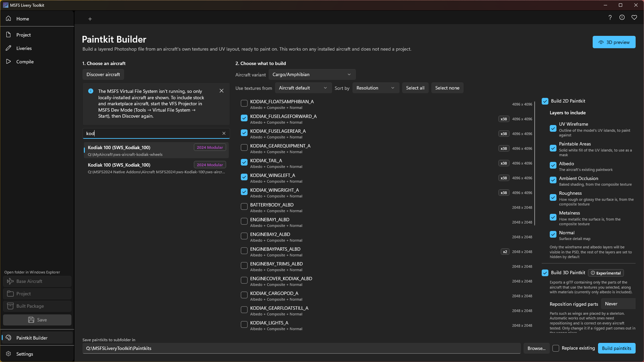Toggle Build 2D Paintkit checkbox
Screen dimensions: 644x362
point(545,101)
